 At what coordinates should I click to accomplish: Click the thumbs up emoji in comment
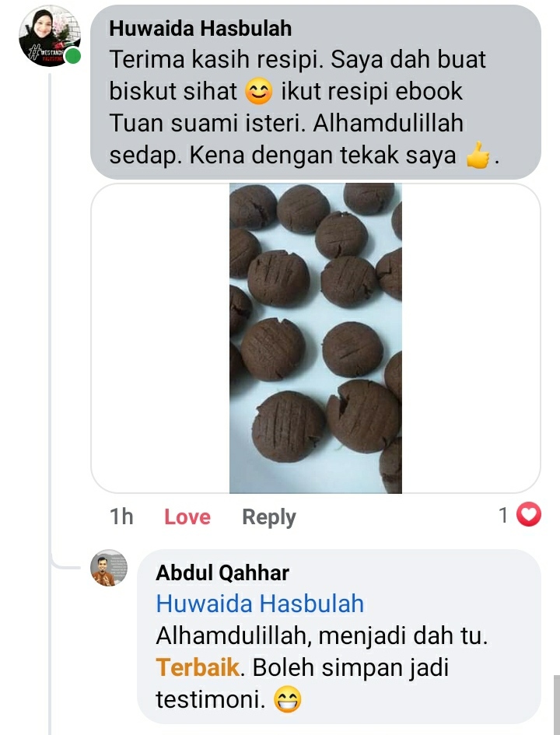(x=478, y=155)
